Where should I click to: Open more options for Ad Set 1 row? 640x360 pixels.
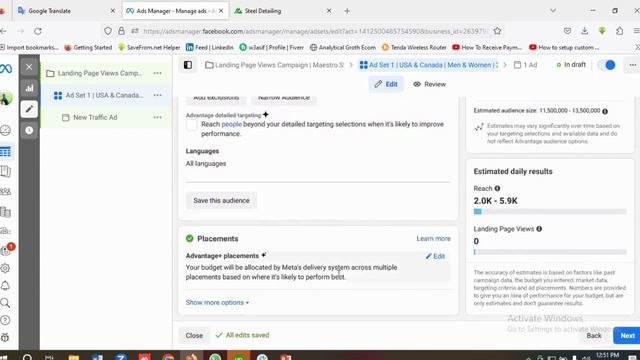(x=158, y=95)
